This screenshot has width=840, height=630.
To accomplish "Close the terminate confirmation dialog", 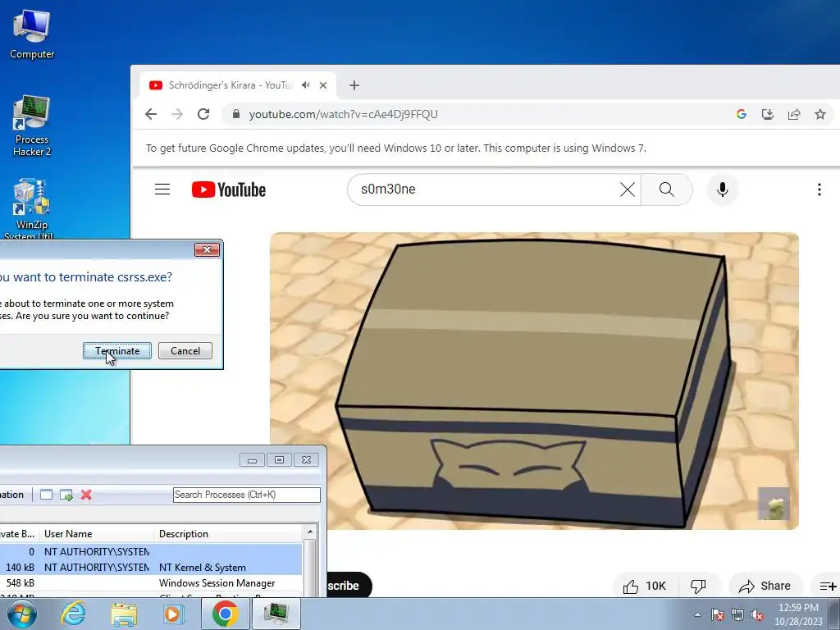I will (x=207, y=249).
